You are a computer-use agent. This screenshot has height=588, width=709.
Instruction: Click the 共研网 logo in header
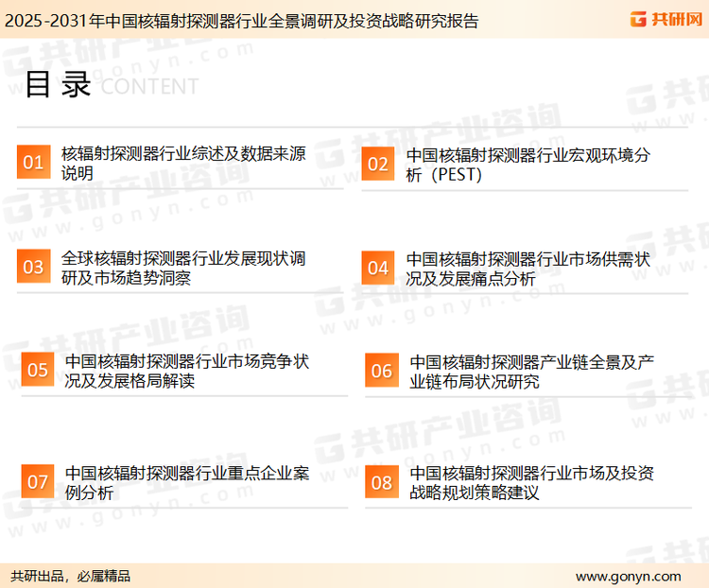coord(666,19)
